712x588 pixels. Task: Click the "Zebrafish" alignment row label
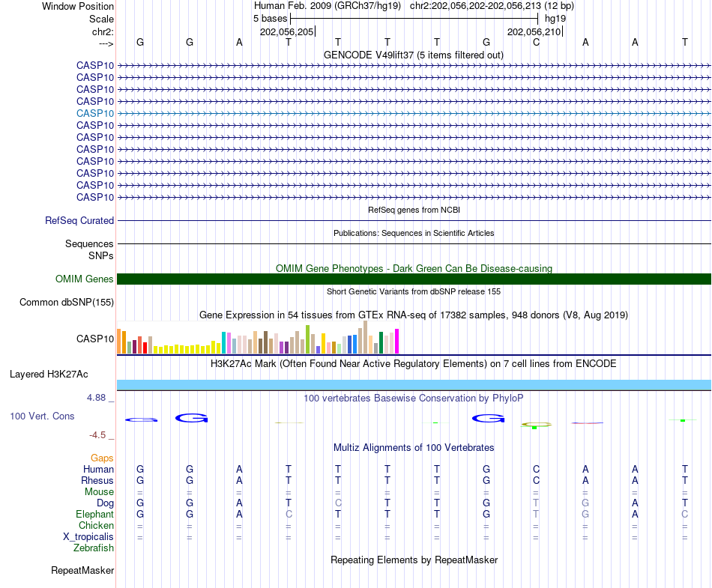(x=94, y=548)
